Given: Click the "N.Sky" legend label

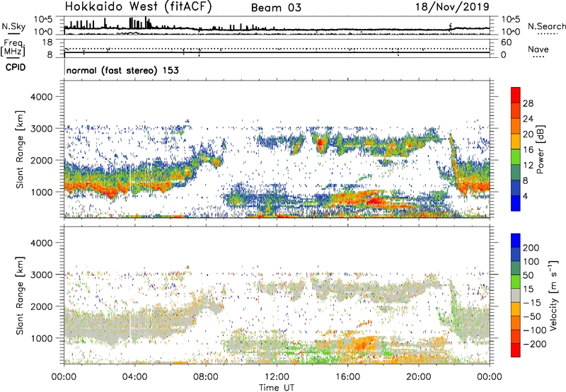Looking at the screenshot, I should 13,26.
